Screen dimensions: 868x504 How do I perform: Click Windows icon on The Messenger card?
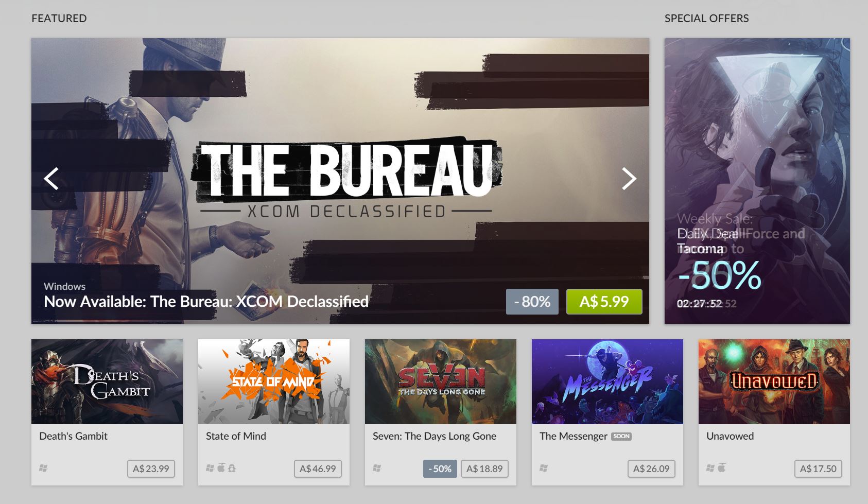tap(544, 468)
